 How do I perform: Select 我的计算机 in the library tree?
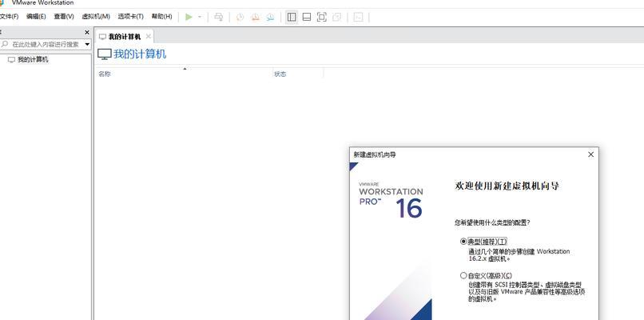tap(33, 60)
